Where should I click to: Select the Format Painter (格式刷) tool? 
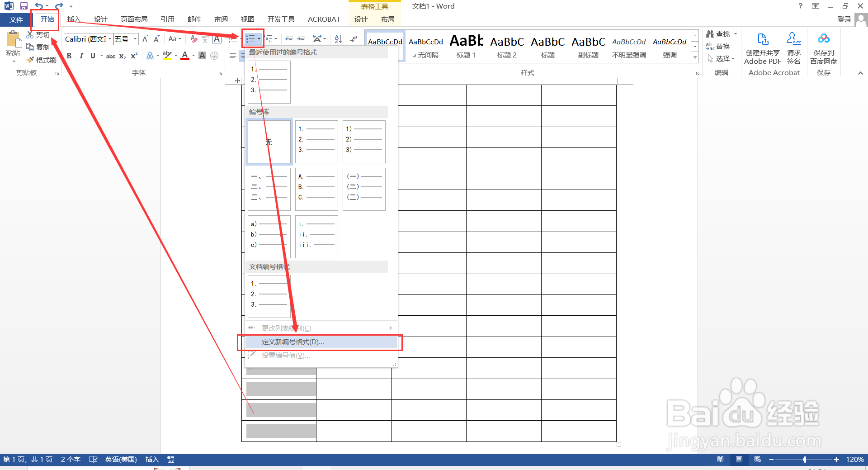[42, 60]
